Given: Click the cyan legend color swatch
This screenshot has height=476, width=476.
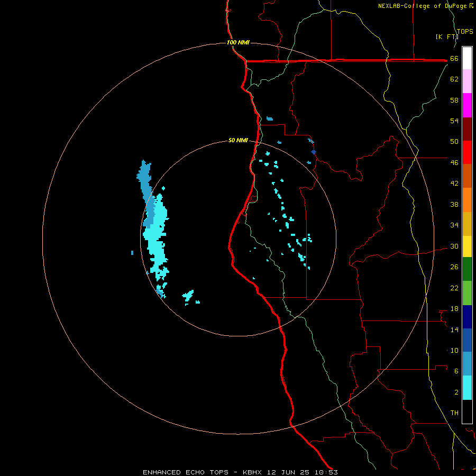Looking at the screenshot, I should tap(467, 388).
